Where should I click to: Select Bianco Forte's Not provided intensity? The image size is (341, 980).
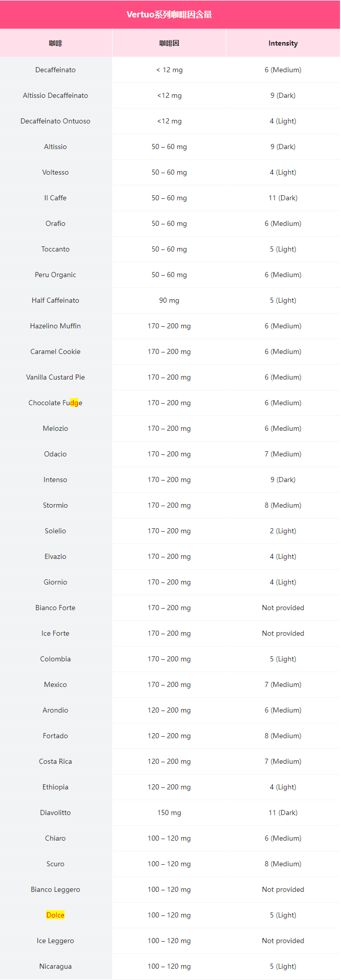click(x=283, y=608)
